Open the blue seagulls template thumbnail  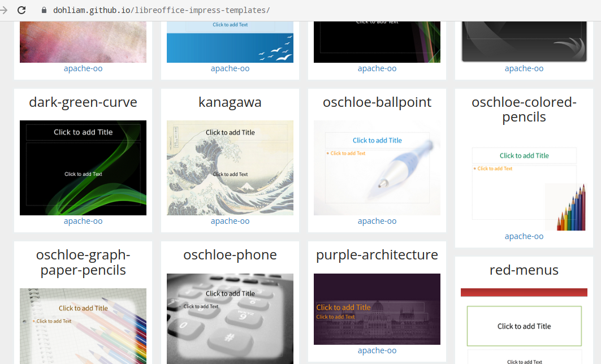pyautogui.click(x=230, y=42)
